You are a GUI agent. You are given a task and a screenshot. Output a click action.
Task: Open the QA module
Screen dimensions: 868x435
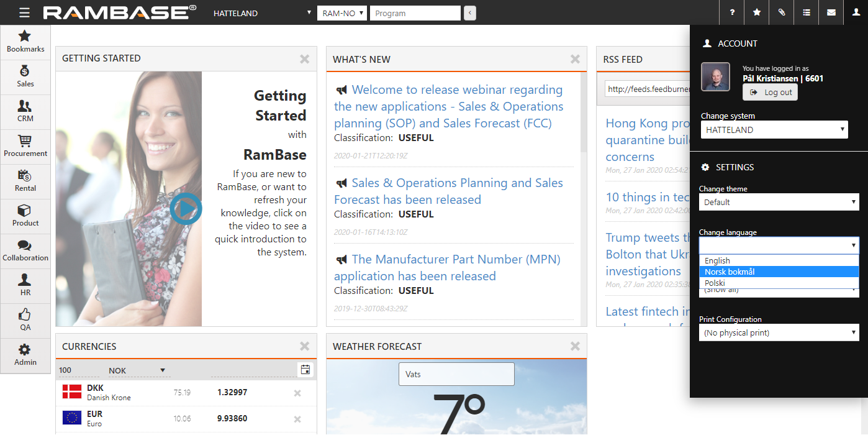click(25, 321)
